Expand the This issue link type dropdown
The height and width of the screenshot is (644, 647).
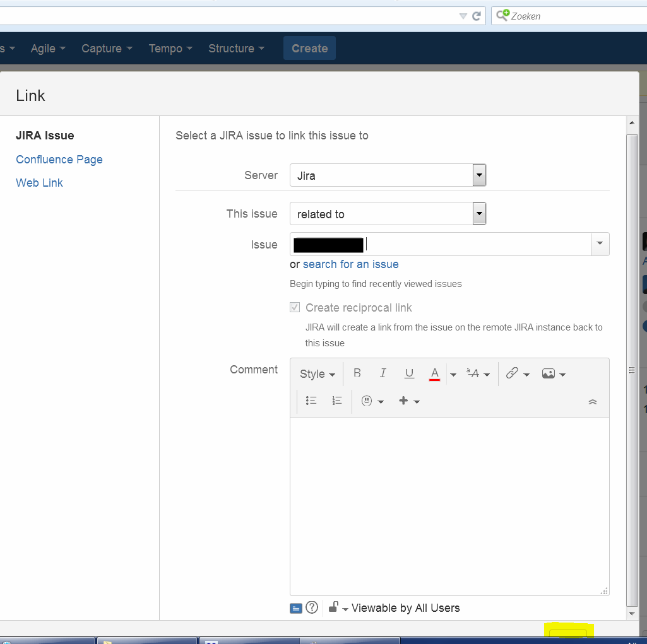click(x=479, y=214)
